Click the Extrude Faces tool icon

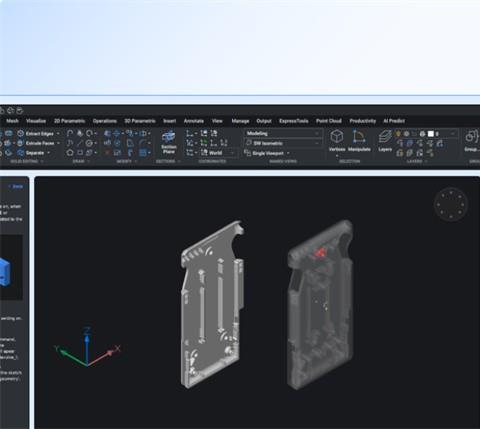[21, 143]
